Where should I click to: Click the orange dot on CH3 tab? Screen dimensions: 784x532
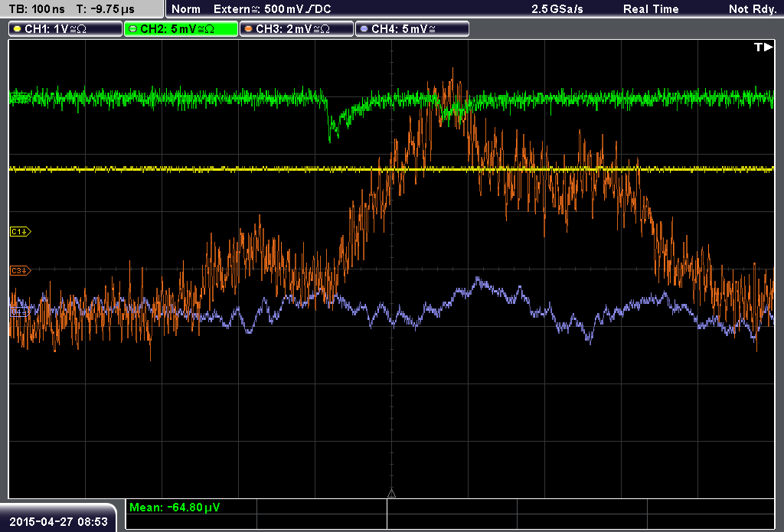[x=249, y=29]
